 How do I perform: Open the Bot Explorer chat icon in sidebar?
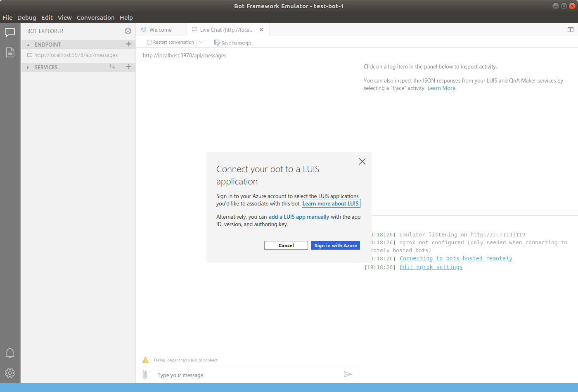pos(10,33)
